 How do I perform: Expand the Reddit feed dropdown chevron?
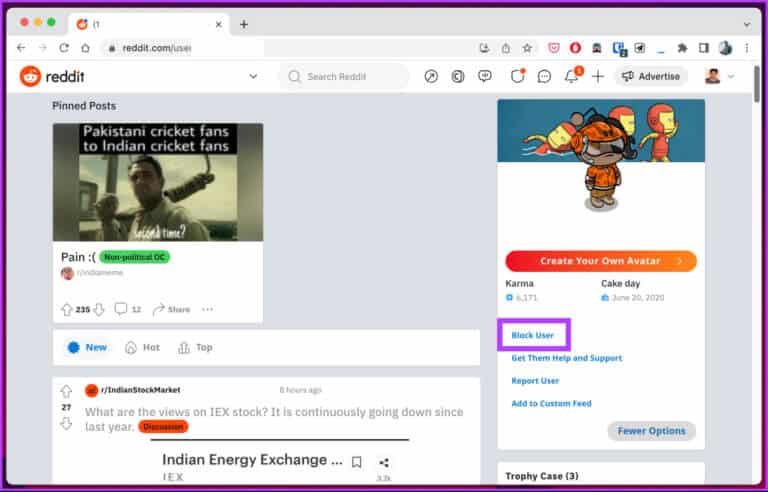tap(253, 76)
